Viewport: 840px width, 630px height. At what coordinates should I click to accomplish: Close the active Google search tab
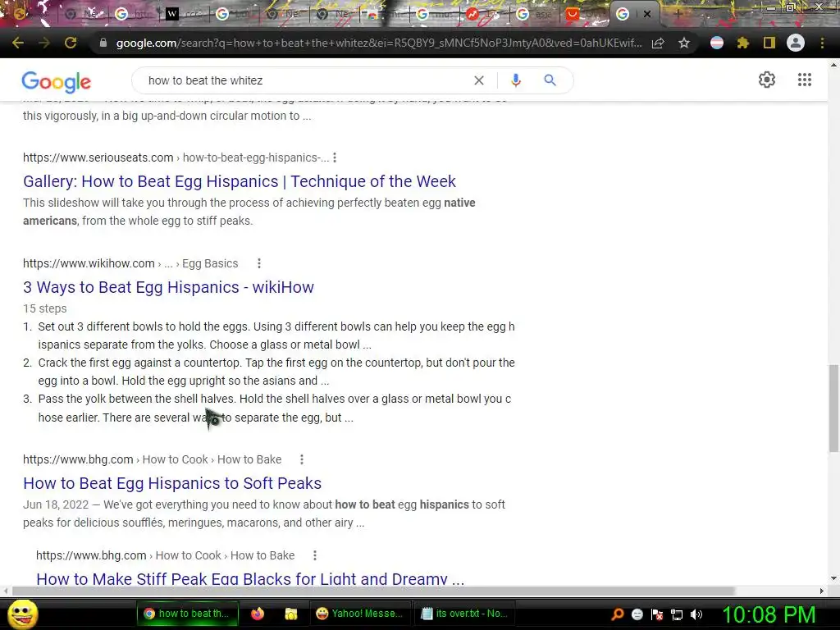(647, 14)
